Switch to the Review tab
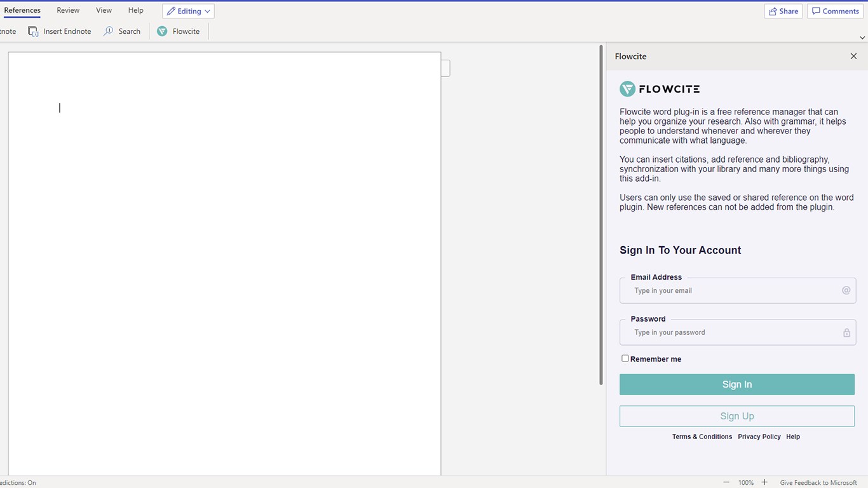 [68, 10]
